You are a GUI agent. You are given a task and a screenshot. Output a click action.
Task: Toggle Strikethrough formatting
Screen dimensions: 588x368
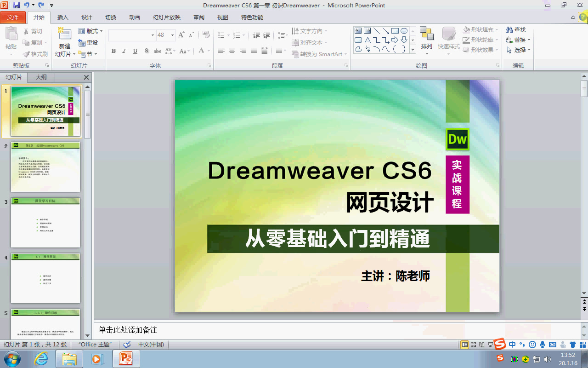pyautogui.click(x=158, y=51)
